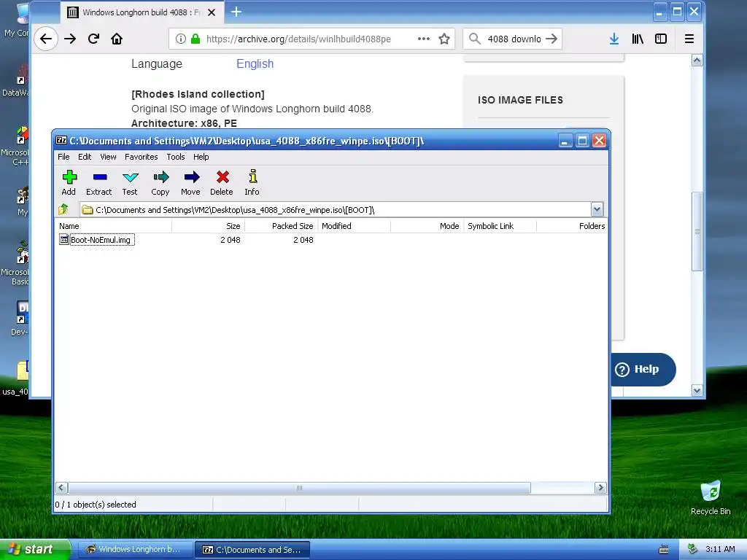The width and height of the screenshot is (747, 560).
Task: Click the Firefox vertical scrollbar thumb
Action: point(697,231)
